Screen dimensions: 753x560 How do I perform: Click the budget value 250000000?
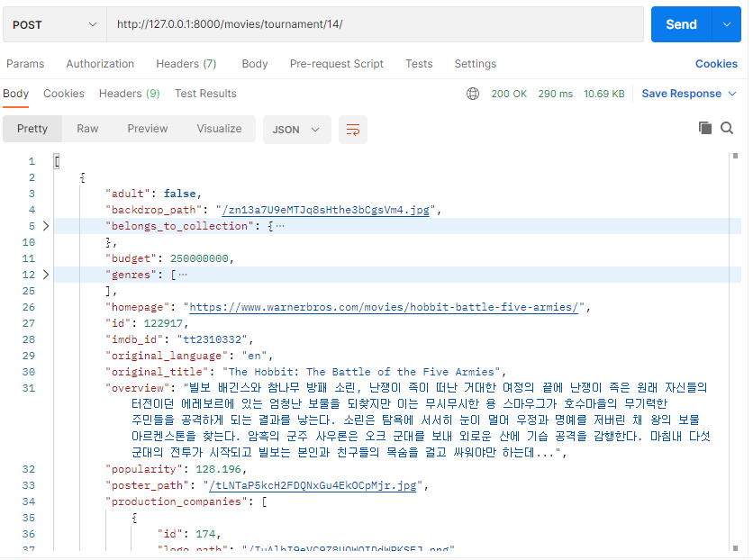click(x=199, y=258)
